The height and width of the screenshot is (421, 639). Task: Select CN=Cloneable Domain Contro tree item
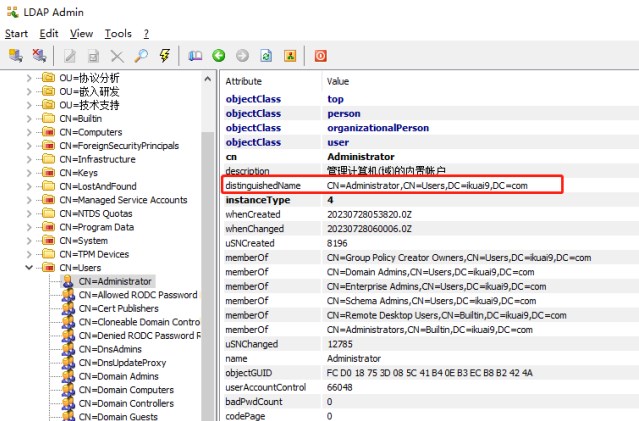coord(139,322)
